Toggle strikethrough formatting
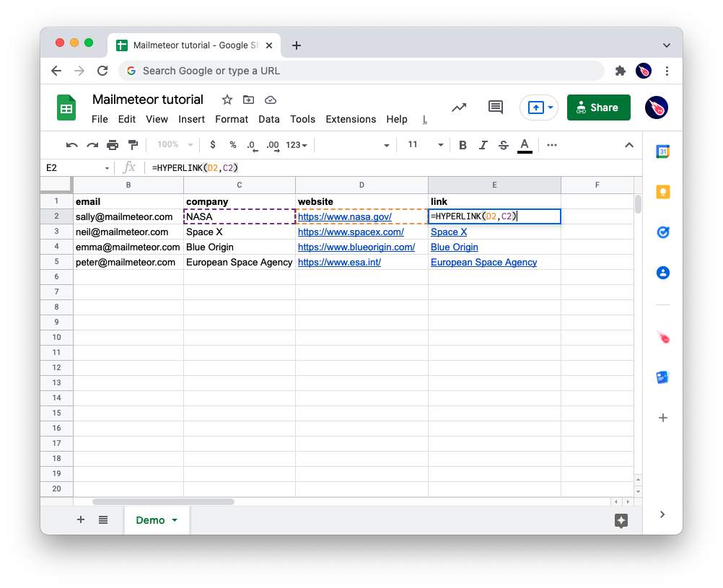 [504, 145]
